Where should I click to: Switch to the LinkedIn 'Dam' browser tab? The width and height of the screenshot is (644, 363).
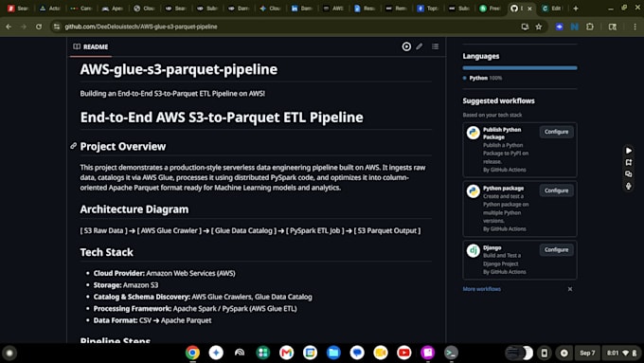point(301,9)
